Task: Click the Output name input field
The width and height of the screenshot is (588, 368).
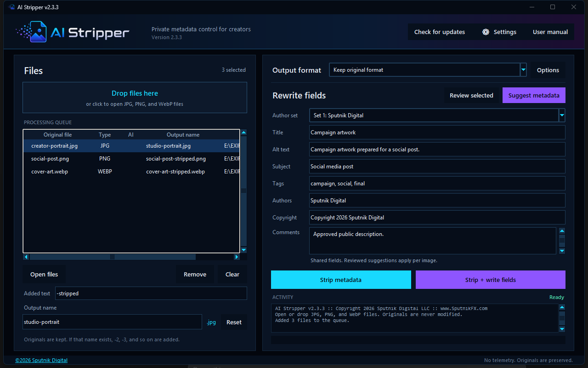Action: point(112,322)
